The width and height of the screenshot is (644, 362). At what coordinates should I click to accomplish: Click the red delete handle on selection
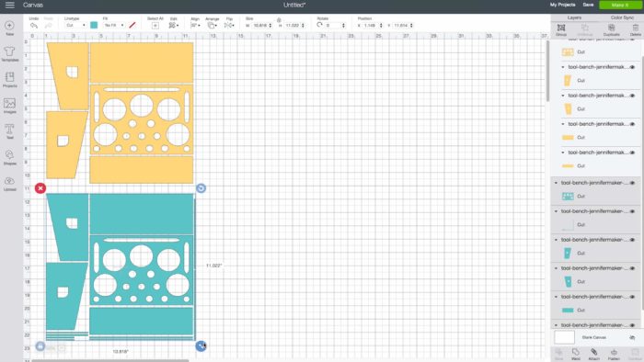pos(40,188)
